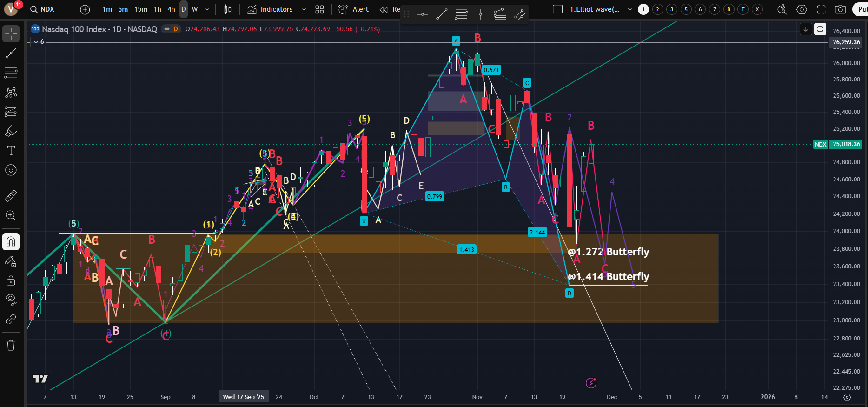The height and width of the screenshot is (407, 868).
Task: Expand the time interval dropdown chevron
Action: (x=207, y=9)
